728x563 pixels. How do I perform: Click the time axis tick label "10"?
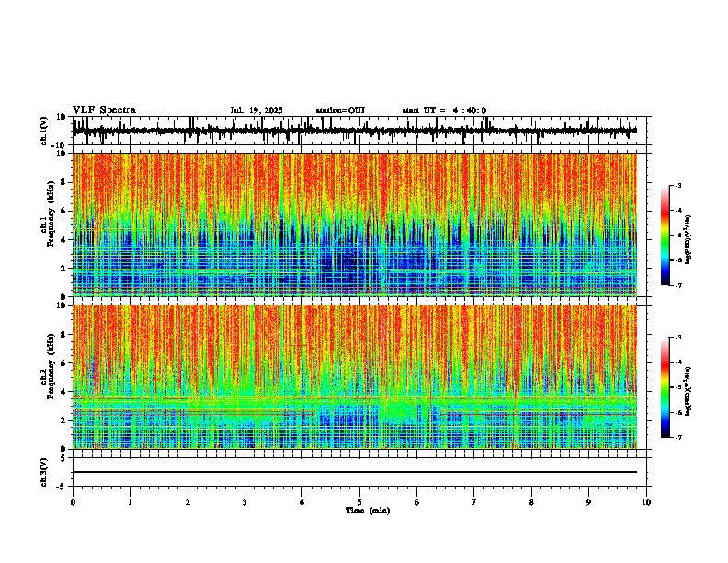pos(646,502)
